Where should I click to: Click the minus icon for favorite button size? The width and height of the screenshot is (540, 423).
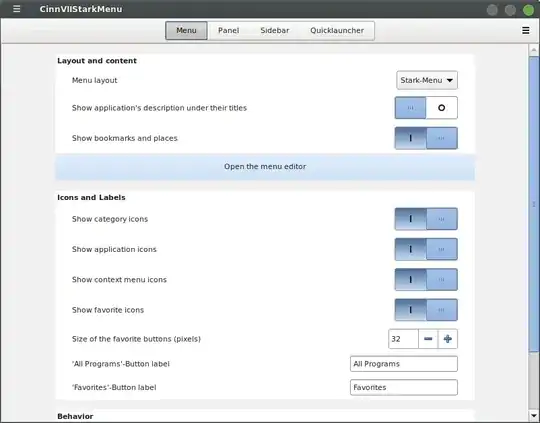pos(428,339)
